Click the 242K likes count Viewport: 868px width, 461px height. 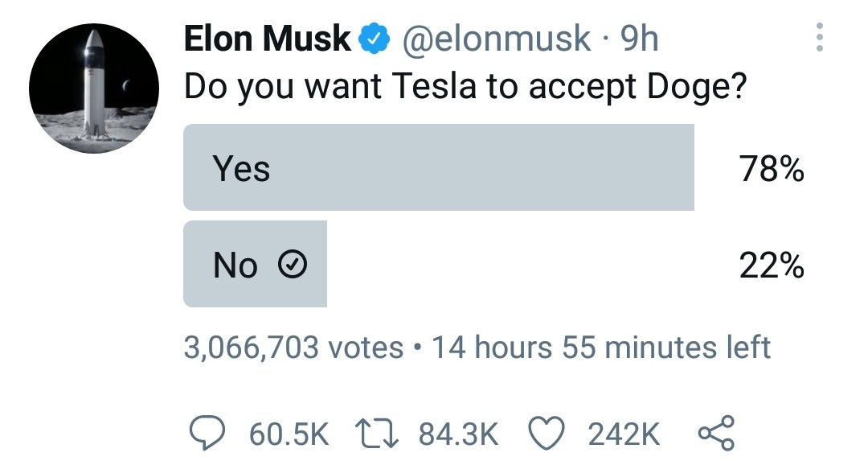coord(624,434)
